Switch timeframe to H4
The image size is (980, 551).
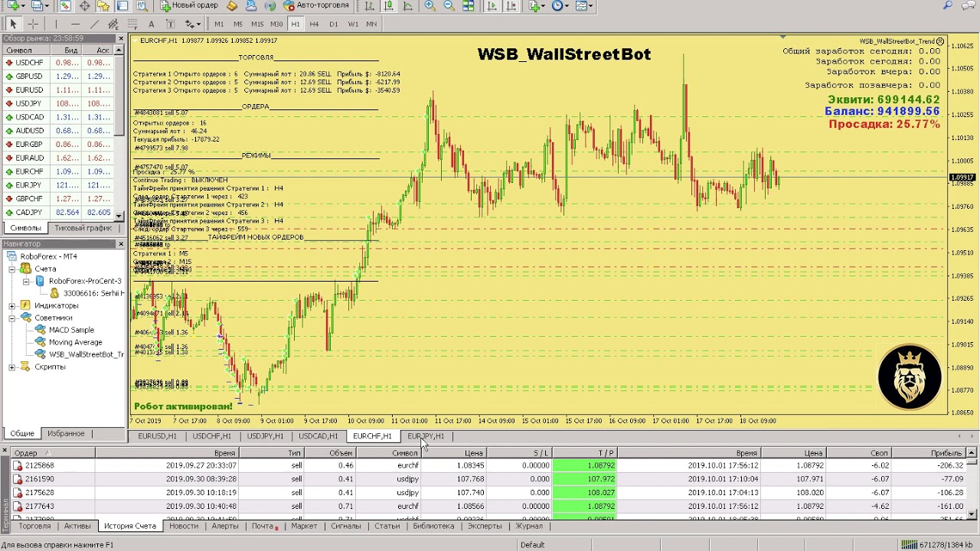tap(314, 24)
